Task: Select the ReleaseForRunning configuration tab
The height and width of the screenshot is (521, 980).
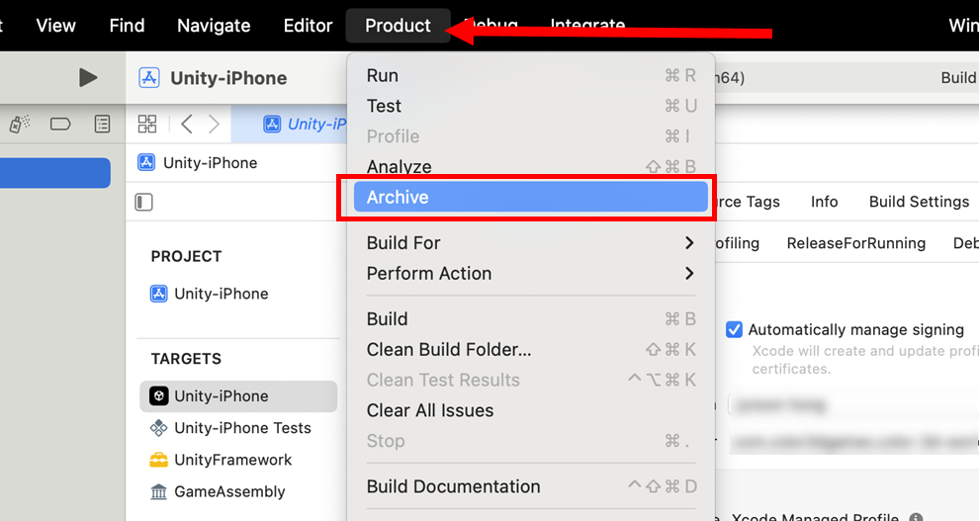Action: pos(856,243)
